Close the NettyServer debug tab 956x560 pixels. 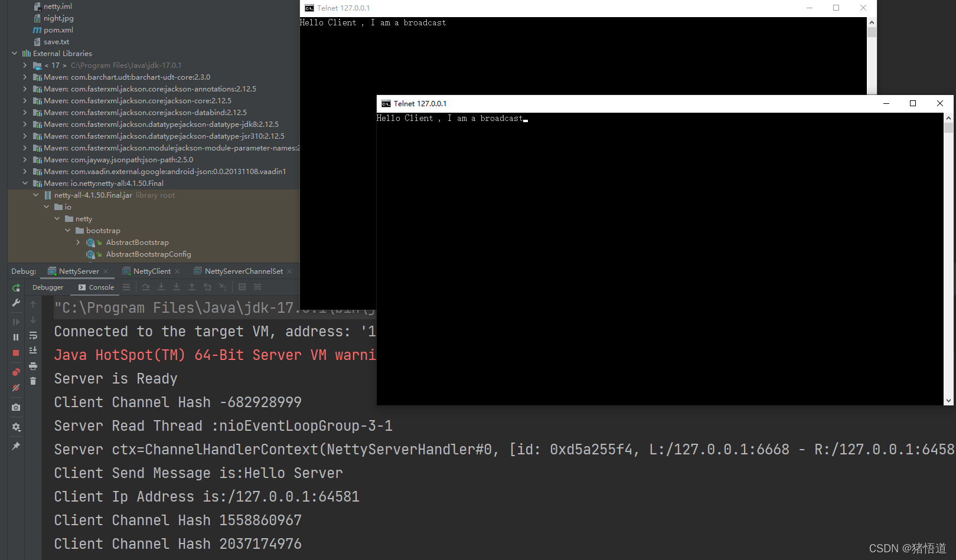pos(106,271)
